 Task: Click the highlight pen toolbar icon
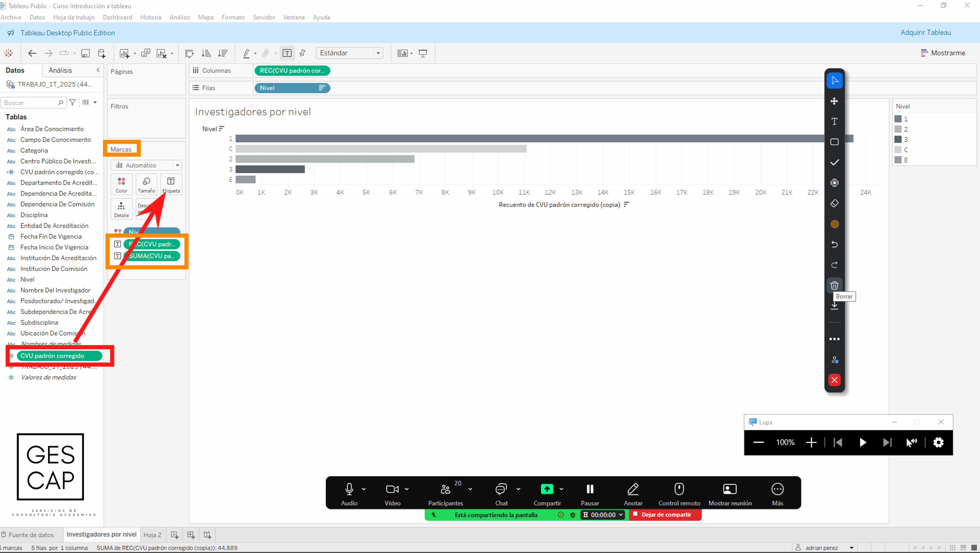pyautogui.click(x=247, y=53)
